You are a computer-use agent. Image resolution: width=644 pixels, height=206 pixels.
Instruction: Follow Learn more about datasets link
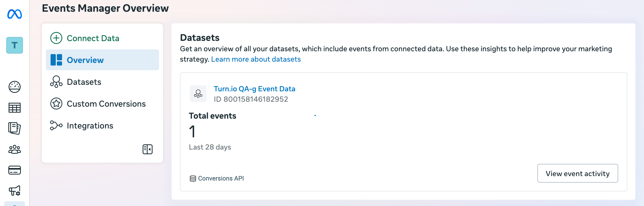256,59
